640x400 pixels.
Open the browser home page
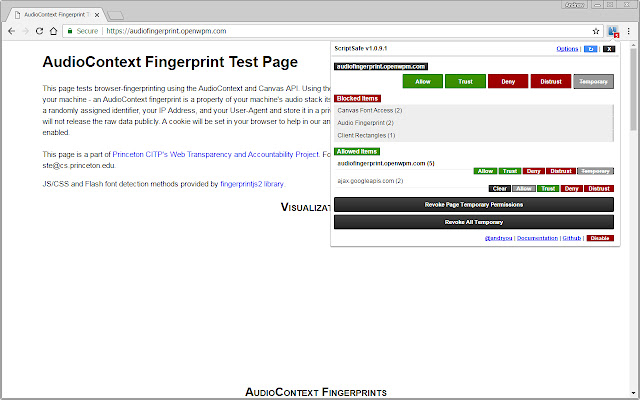[x=53, y=31]
